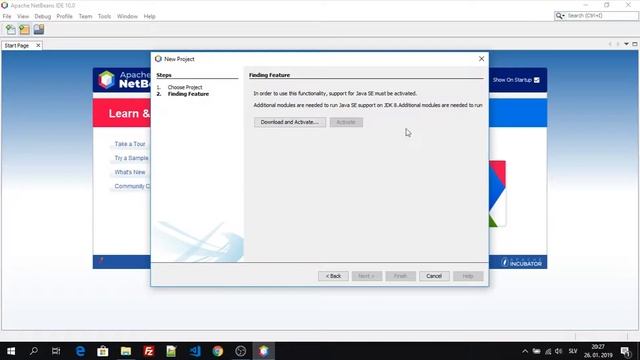Open the Team menu

85,16
